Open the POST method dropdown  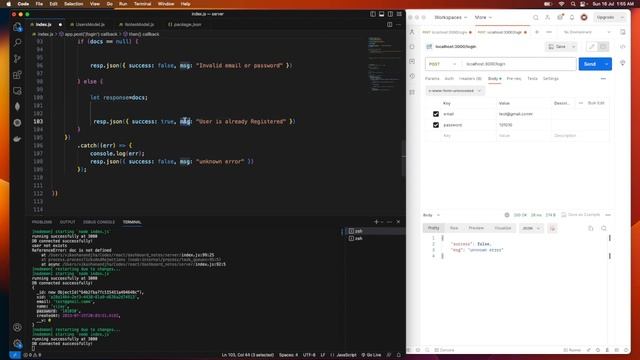[x=443, y=64]
